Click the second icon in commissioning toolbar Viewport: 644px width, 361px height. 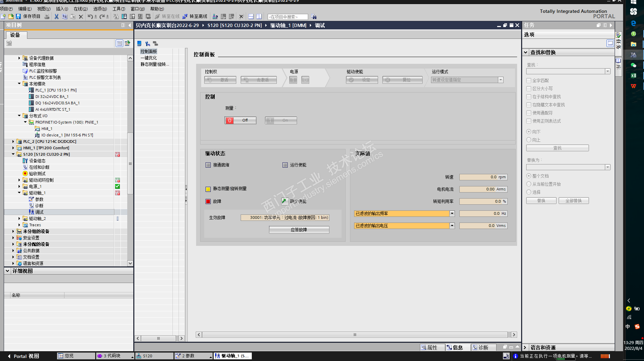tap(147, 43)
